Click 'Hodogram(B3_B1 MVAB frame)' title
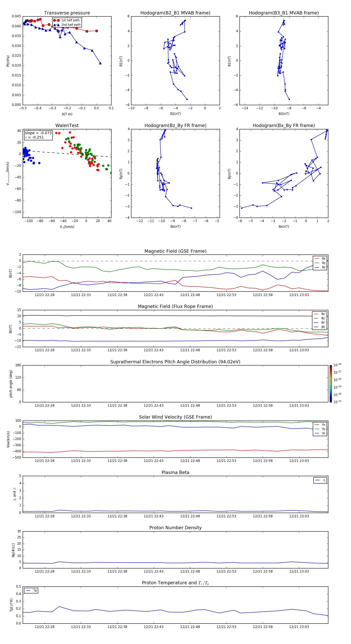This screenshot has height=644, width=351. click(284, 13)
